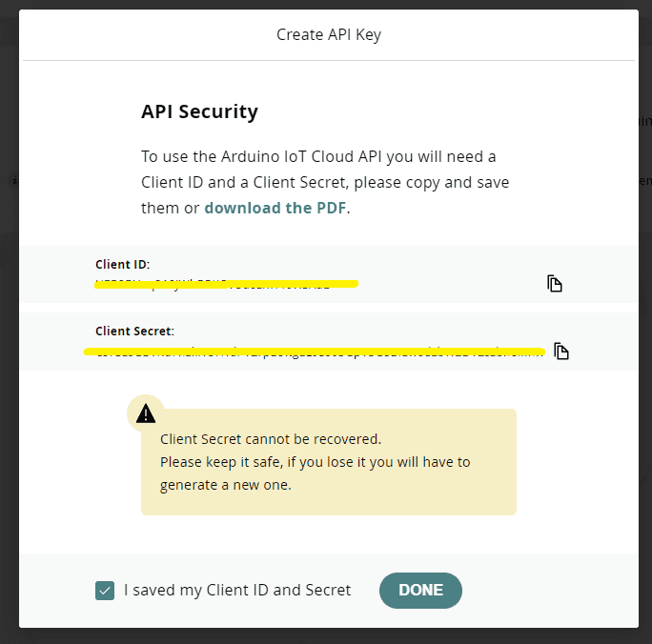The image size is (652, 644).
Task: Click the warning triangle icon
Action: point(145,413)
